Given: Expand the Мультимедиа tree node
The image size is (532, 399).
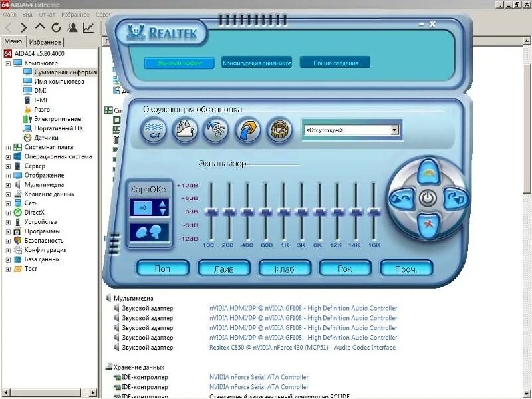Looking at the screenshot, I should 8,185.
